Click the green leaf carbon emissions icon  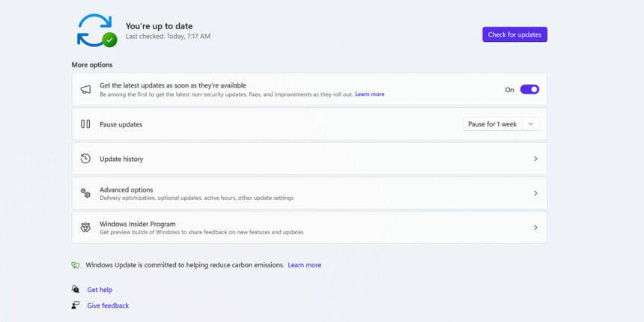point(75,265)
